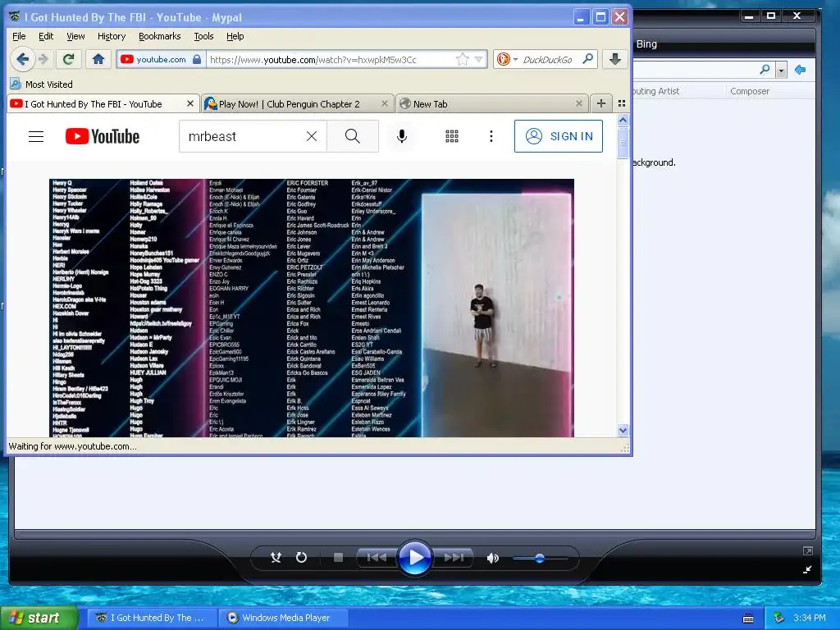Image resolution: width=840 pixels, height=630 pixels.
Task: Click the taskbar on-screen keyboard icon
Action: click(x=748, y=619)
